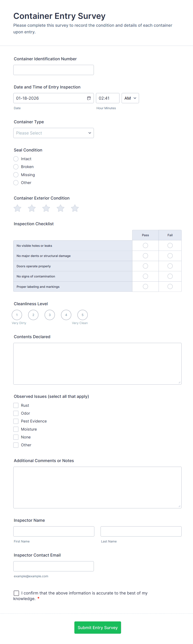Open the AM option chevron arrow
This screenshot has width=193, height=644.
[x=135, y=98]
